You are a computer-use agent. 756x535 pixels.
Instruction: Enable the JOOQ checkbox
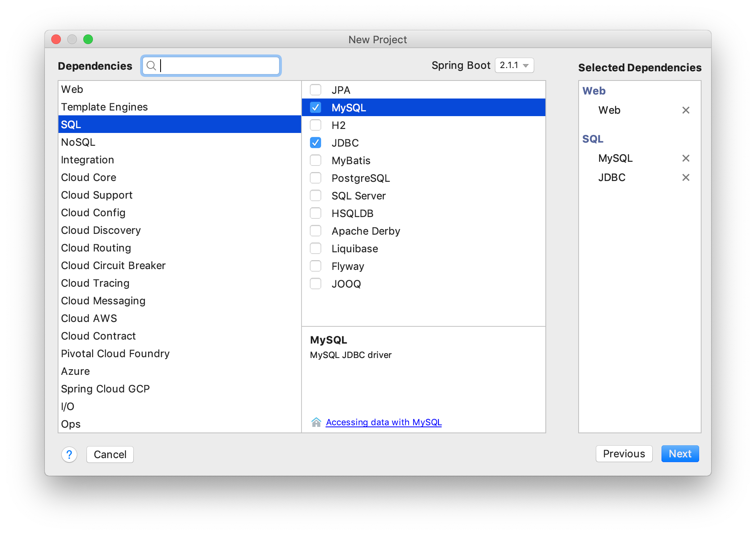316,284
